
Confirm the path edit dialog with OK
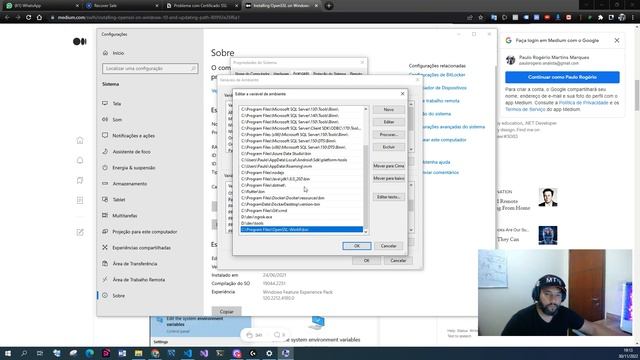click(357, 246)
